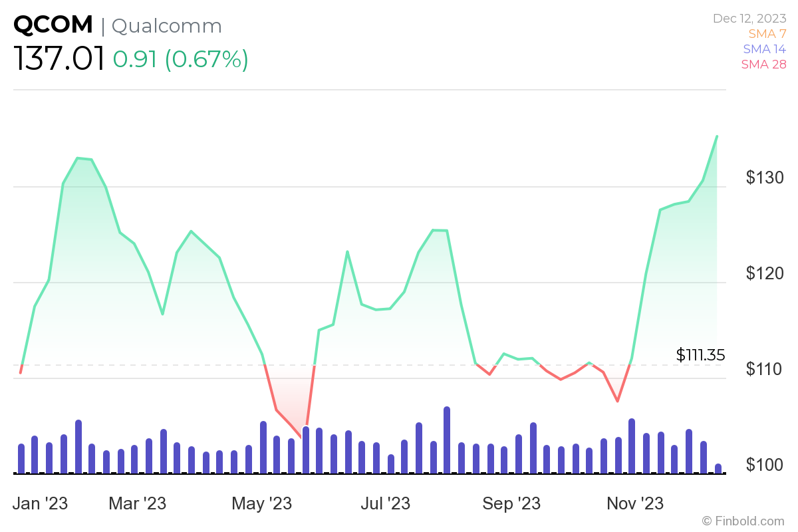Click the Mar '23 axis label
Screen dimensions: 798x532
137,503
